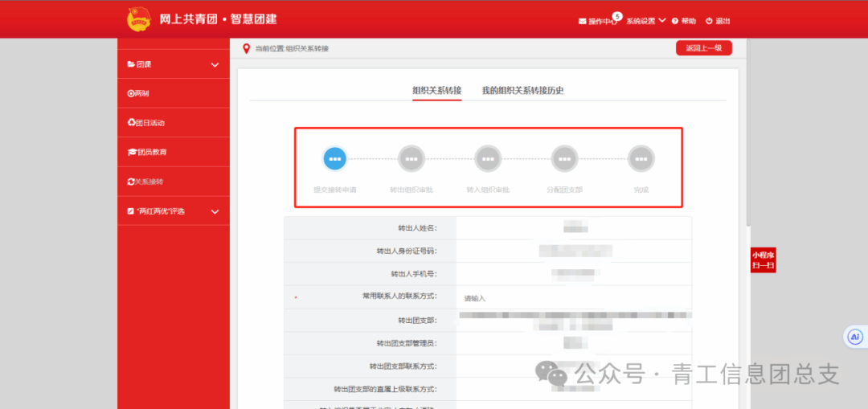
Task: Click the 转出组织审批 step circle
Action: [411, 159]
